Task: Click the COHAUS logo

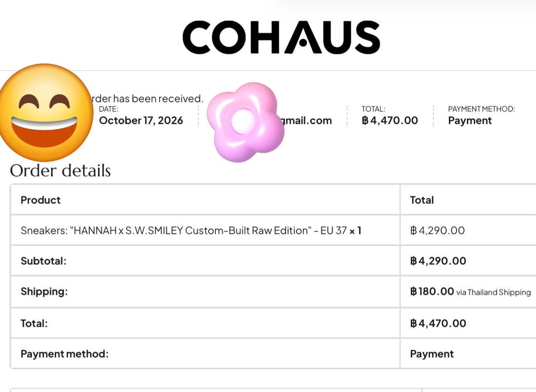Action: tap(281, 37)
